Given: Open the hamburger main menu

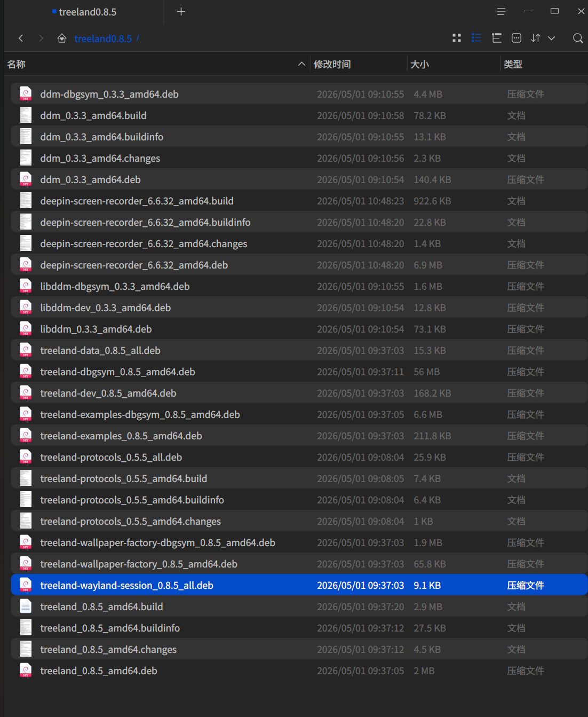Looking at the screenshot, I should point(501,11).
